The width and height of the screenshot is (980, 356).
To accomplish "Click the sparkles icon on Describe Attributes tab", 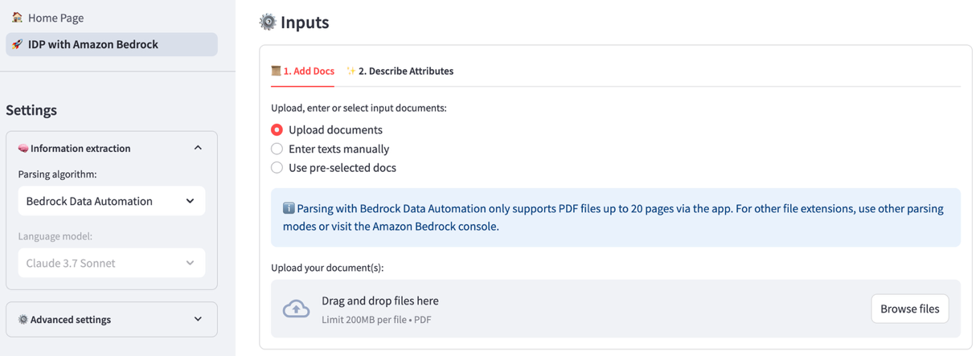I will coord(351,72).
